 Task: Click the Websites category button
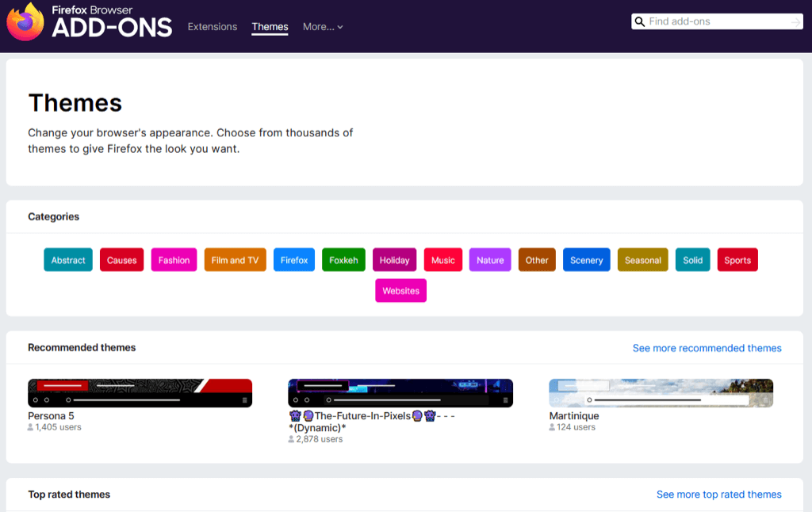pos(400,291)
